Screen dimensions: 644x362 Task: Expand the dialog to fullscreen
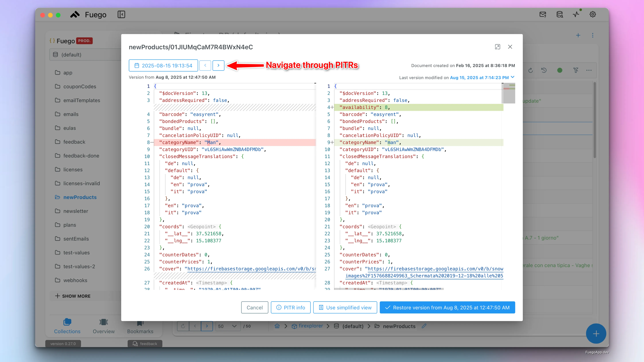click(498, 47)
